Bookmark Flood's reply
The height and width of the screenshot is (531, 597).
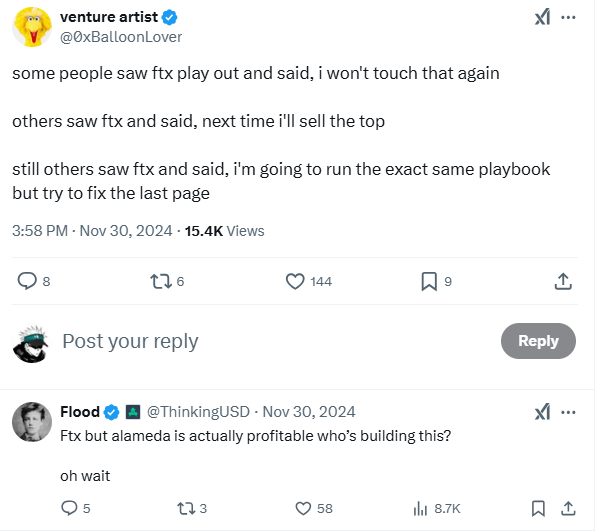(538, 508)
